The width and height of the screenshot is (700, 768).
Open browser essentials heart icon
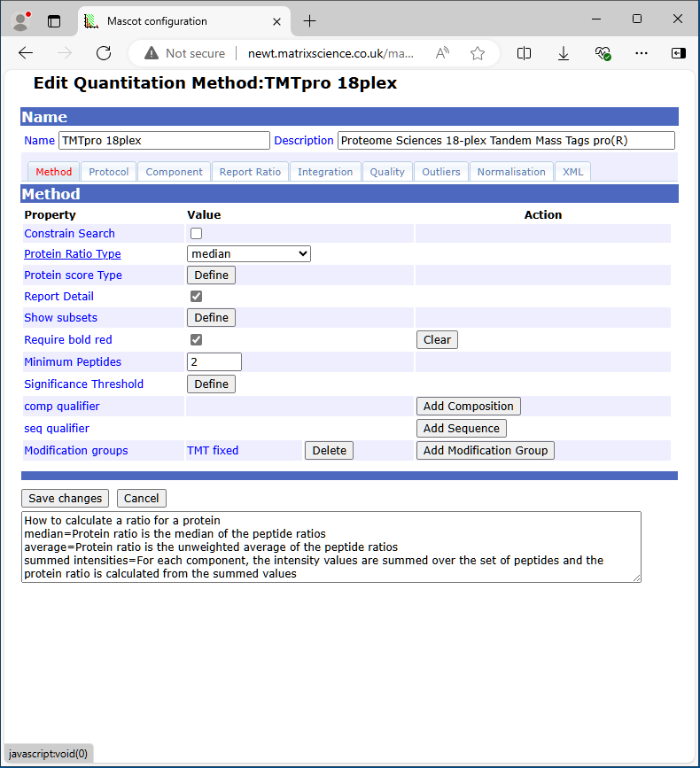(x=603, y=53)
